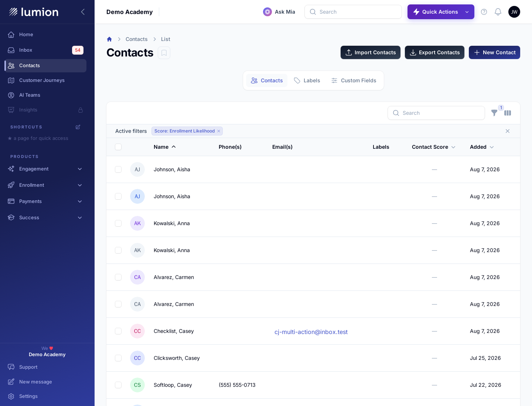Open the table filter funnel icon
This screenshot has width=532, height=406.
[494, 113]
